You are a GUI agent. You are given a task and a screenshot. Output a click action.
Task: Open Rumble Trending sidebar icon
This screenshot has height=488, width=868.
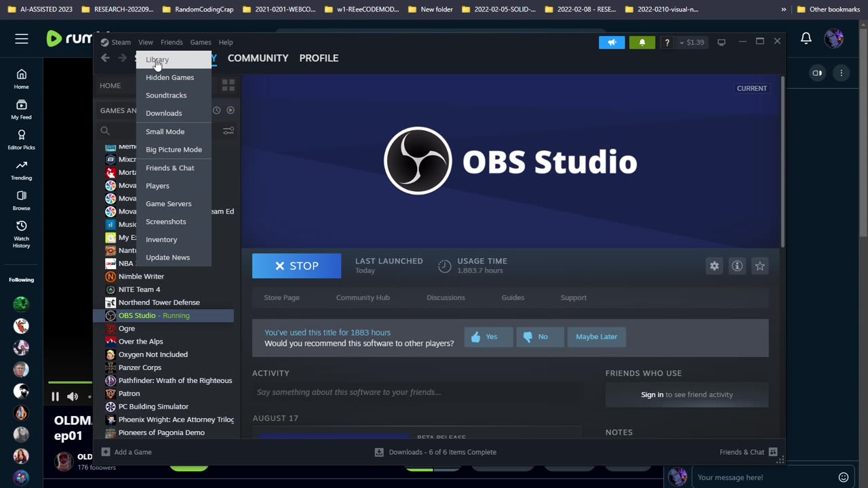click(21, 170)
